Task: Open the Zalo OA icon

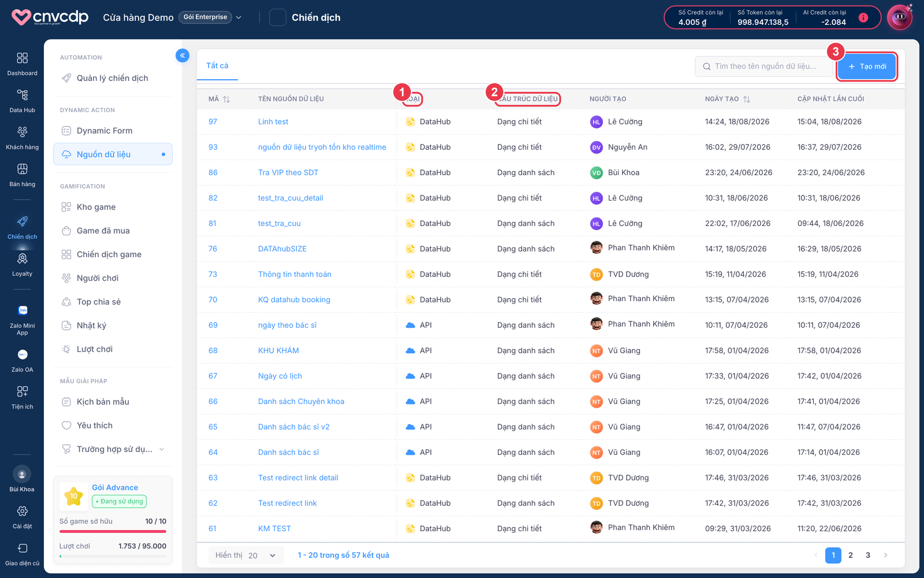Action: point(23,354)
